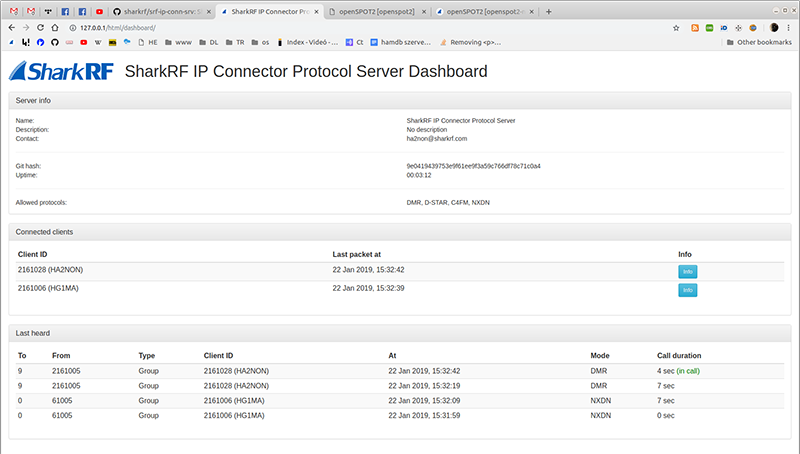Screen dimensions: 800x454
Task: Click the 'Connected clients' panel header
Action: (x=400, y=232)
